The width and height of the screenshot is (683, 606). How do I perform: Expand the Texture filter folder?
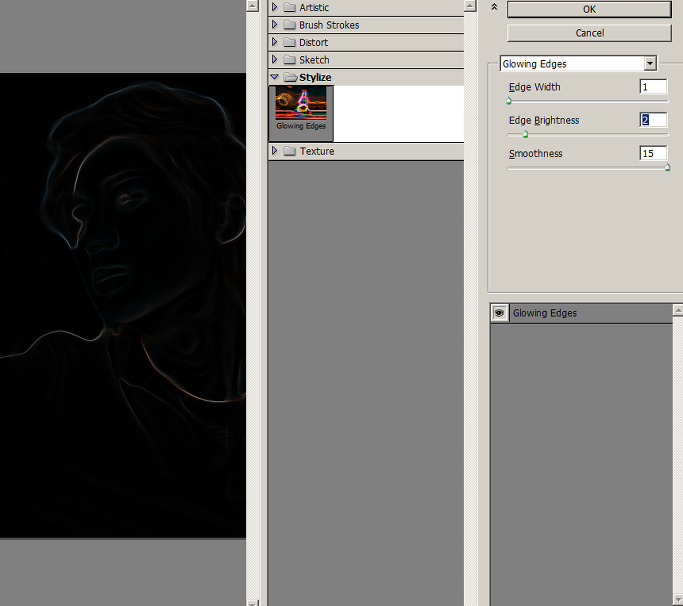tap(274, 151)
